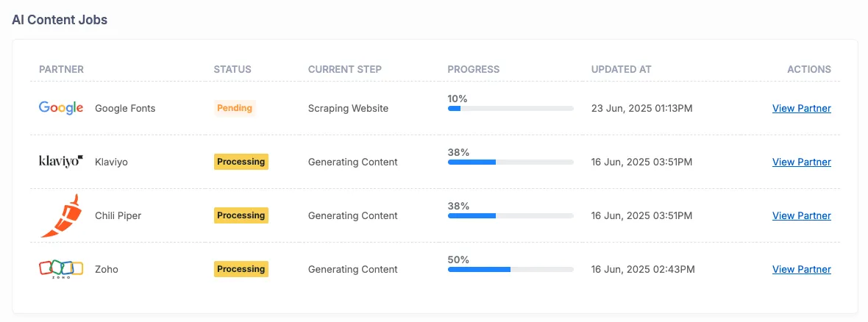This screenshot has width=868, height=322.
Task: Click Klaviyo's Processing status badge
Action: point(241,162)
